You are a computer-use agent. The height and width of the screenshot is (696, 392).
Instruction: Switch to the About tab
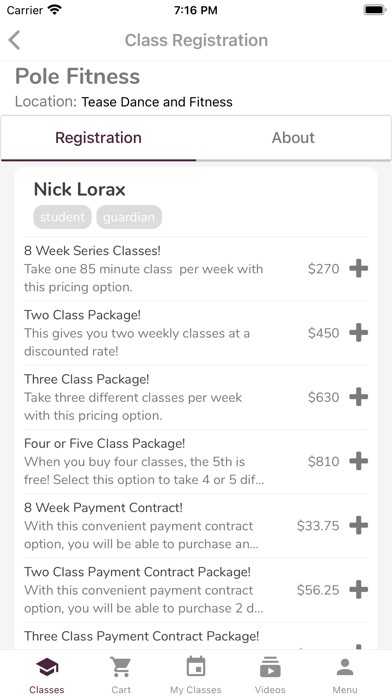tap(293, 138)
